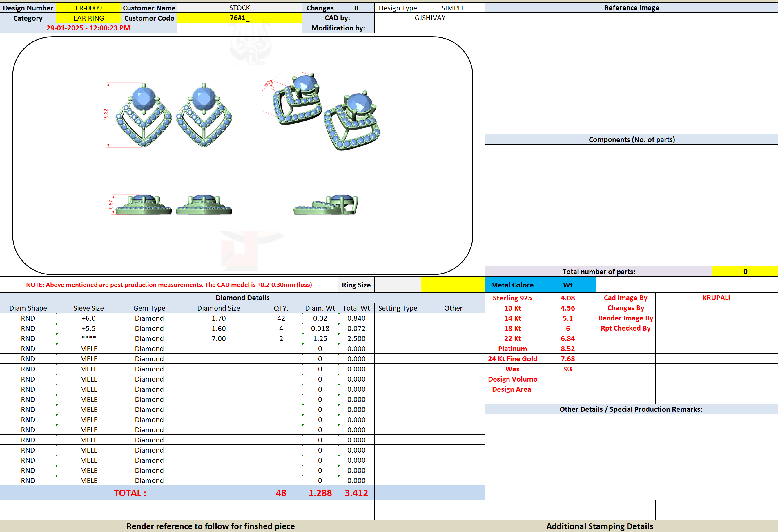Screen dimensions: 778x532
Task: Click the Wax weight 93
Action: pyautogui.click(x=568, y=369)
